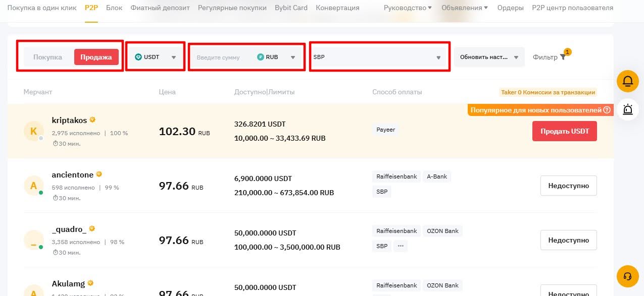Click the USDT coin icon in crypto selector

pos(138,56)
